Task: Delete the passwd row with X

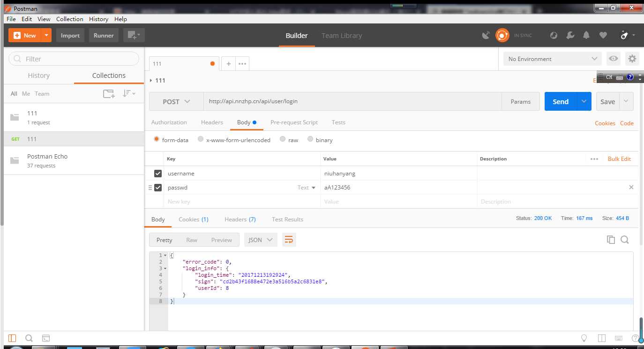Action: point(631,187)
